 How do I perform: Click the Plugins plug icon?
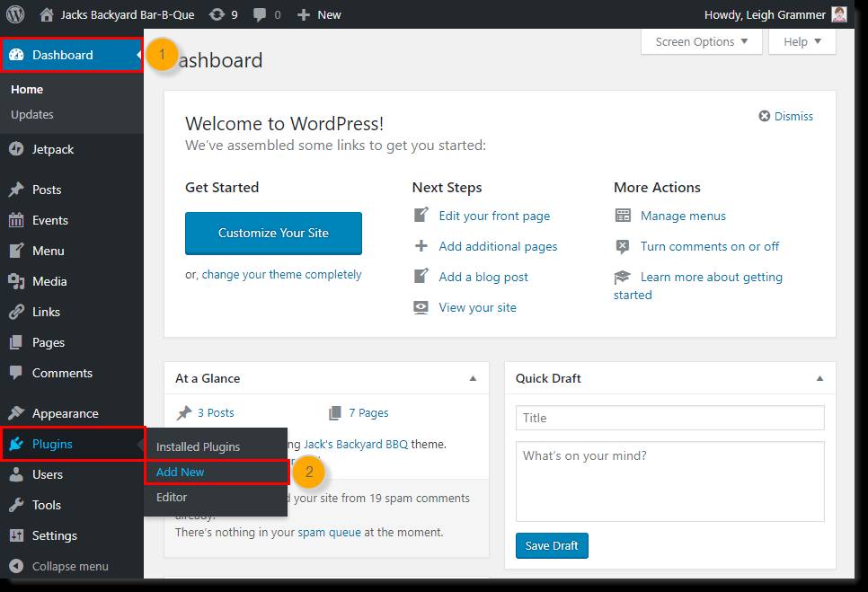click(x=16, y=444)
